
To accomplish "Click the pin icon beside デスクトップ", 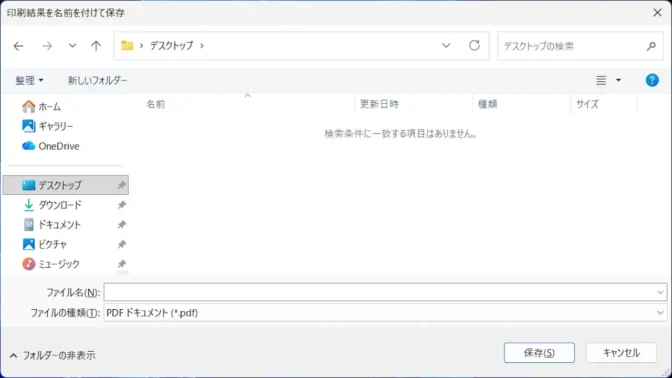I will (122, 185).
